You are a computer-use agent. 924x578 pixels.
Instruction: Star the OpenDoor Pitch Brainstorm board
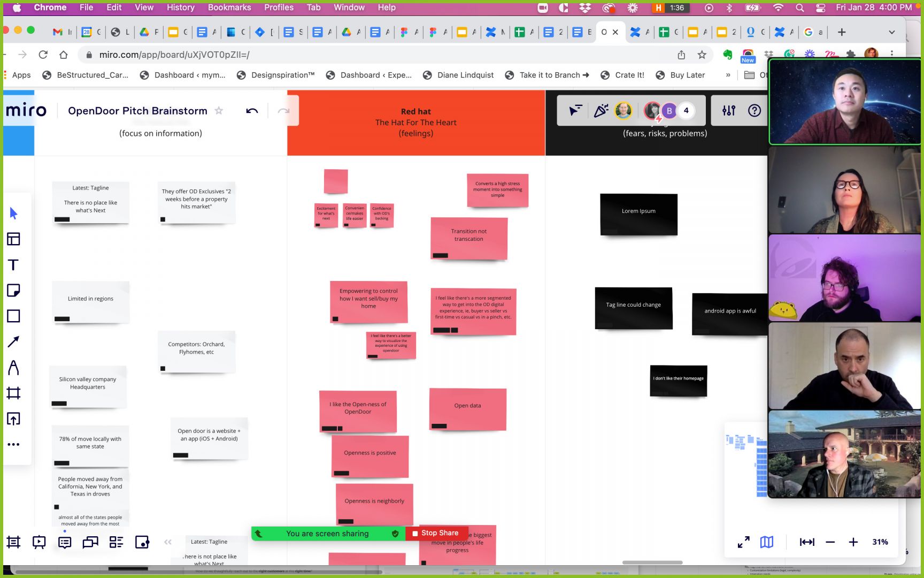[x=219, y=111]
